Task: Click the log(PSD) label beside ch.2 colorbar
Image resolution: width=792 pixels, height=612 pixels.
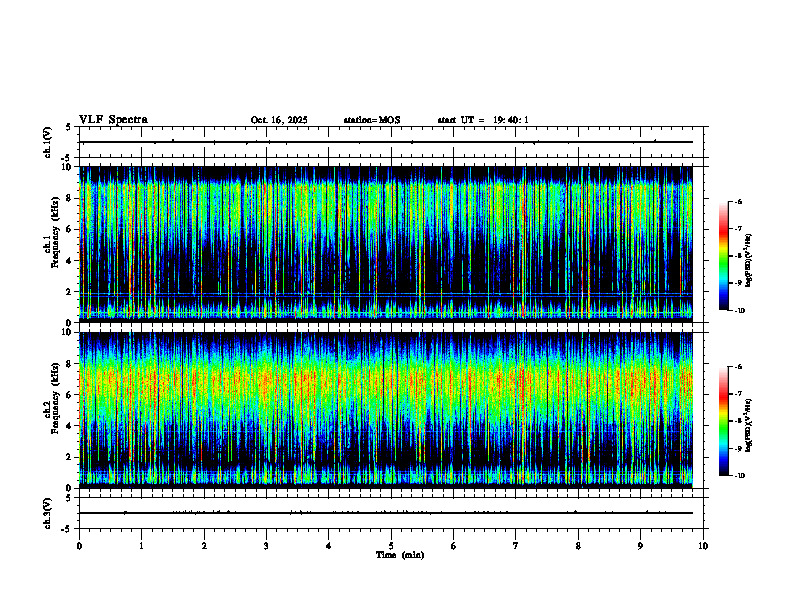Action: pyautogui.click(x=749, y=425)
